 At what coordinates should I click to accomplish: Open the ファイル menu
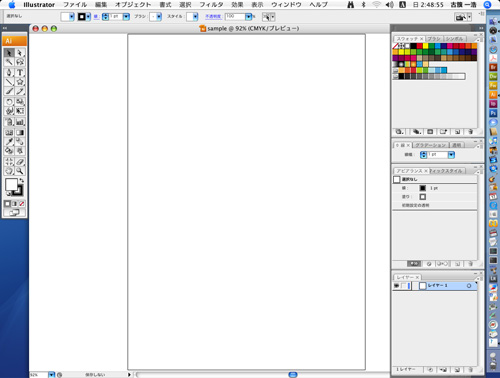[x=75, y=5]
